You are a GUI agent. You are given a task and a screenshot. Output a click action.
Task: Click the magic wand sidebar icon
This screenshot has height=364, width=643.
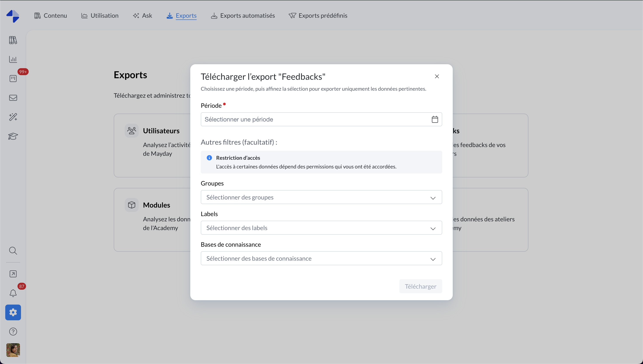coord(13,117)
